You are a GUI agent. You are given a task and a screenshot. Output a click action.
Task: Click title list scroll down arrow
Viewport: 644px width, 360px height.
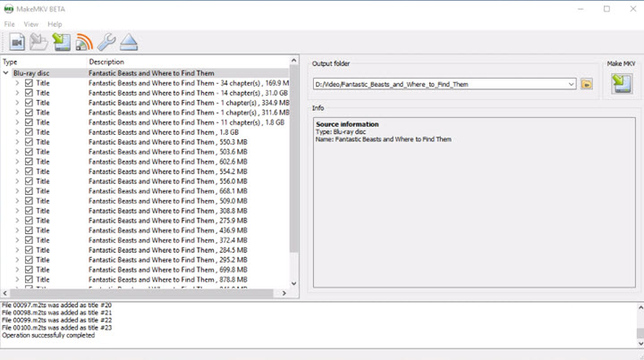pyautogui.click(x=293, y=283)
